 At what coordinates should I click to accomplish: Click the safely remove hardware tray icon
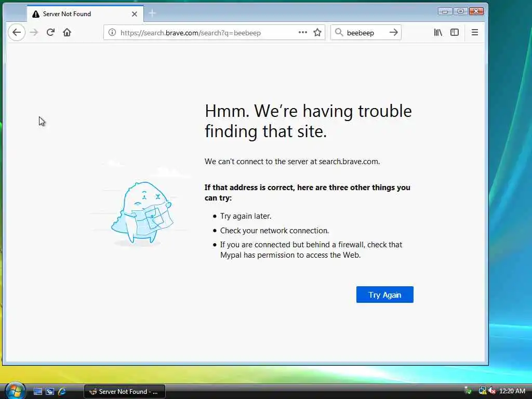click(468, 391)
